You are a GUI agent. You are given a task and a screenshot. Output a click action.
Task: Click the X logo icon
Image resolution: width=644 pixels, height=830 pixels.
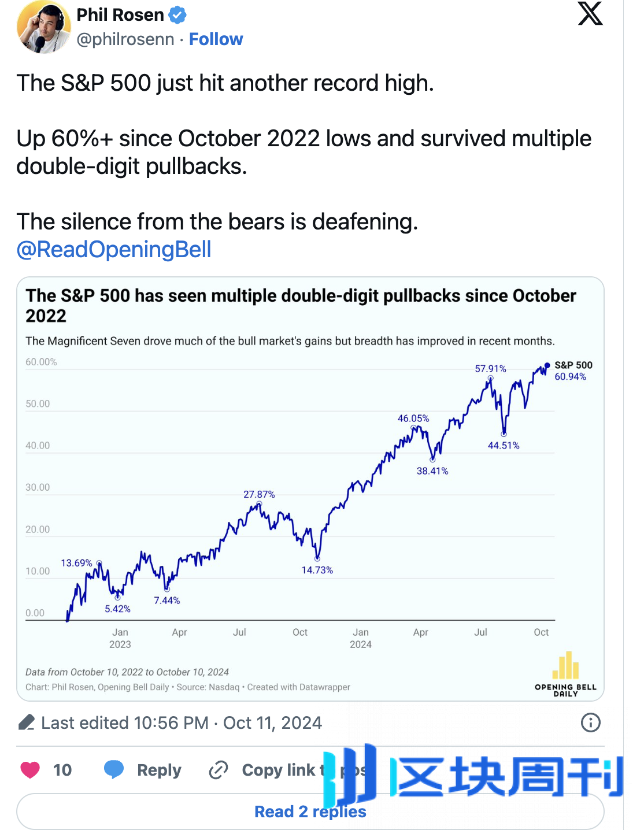pos(590,14)
